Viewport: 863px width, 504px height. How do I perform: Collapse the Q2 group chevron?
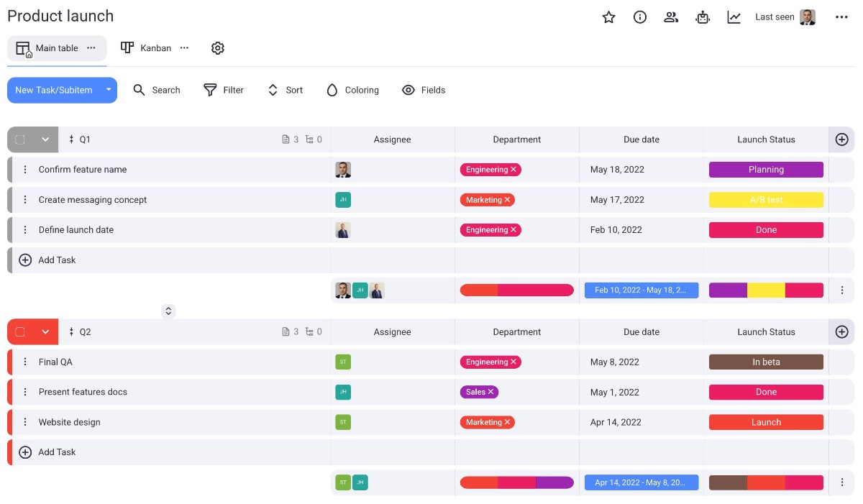(x=45, y=332)
